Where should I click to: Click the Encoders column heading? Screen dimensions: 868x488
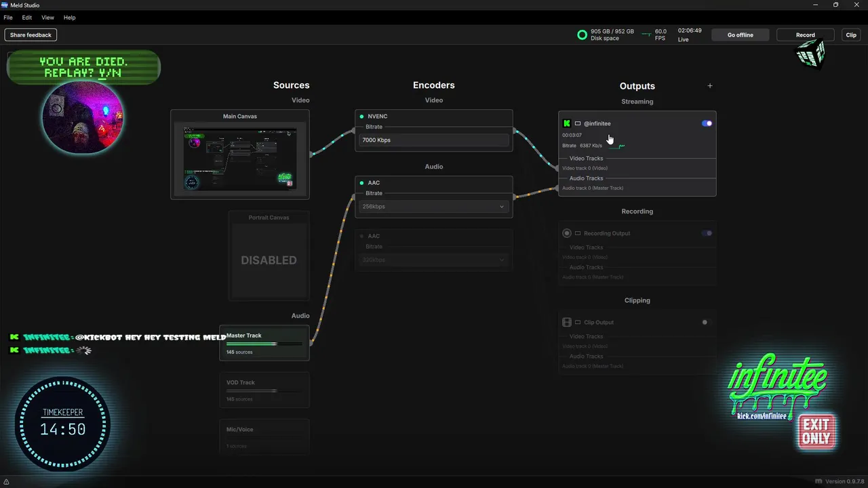[434, 85]
